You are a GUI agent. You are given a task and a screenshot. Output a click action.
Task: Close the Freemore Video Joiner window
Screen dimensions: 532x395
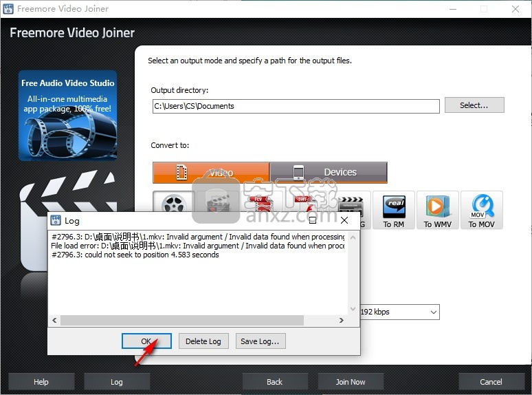(516, 9)
